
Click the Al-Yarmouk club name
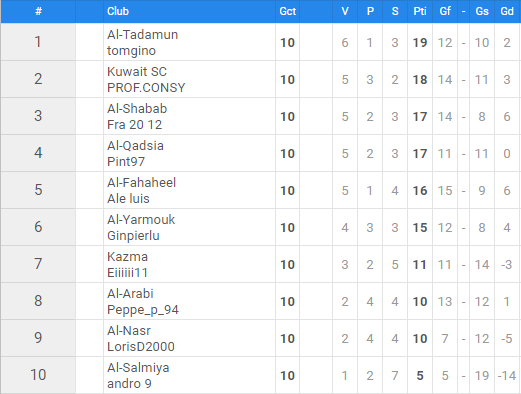(x=141, y=220)
